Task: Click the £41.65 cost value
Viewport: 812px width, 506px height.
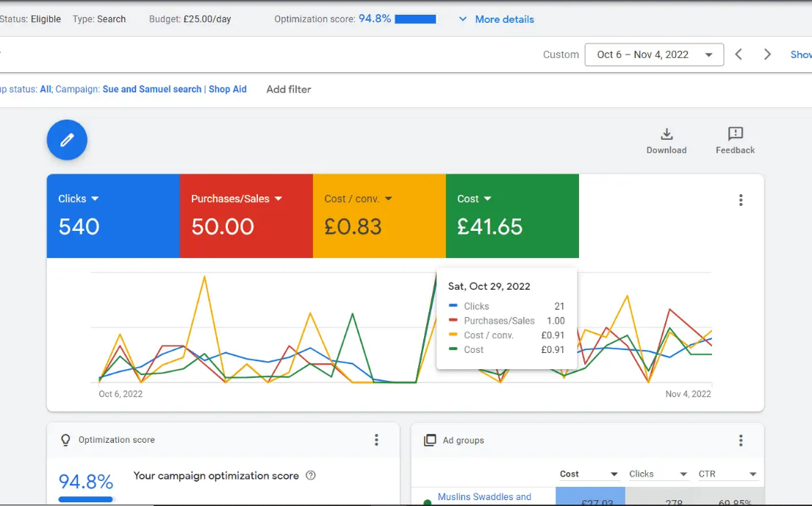Action: coord(489,227)
